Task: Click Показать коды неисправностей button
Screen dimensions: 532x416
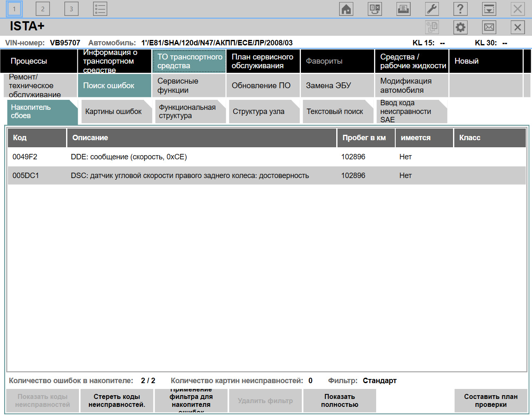Action: pos(43,401)
